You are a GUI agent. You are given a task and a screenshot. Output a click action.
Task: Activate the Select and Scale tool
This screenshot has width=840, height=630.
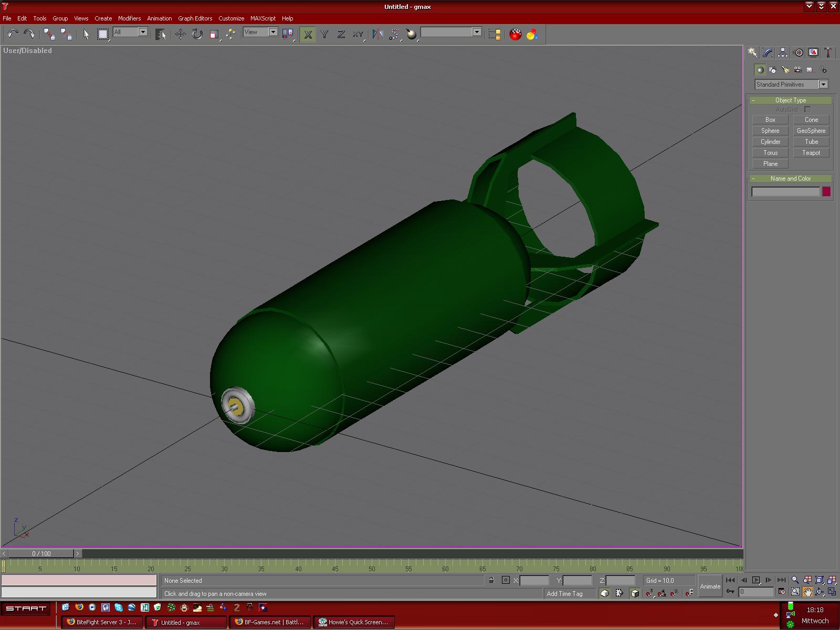tap(214, 34)
